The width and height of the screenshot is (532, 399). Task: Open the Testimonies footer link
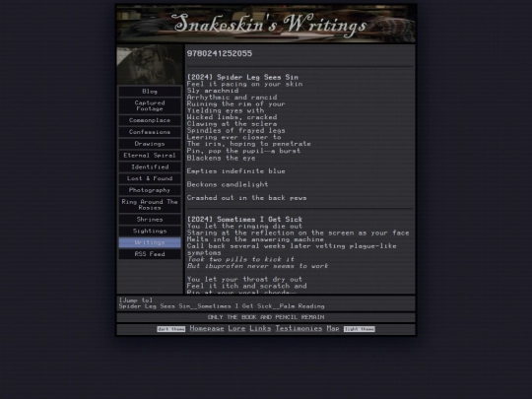[x=299, y=328]
